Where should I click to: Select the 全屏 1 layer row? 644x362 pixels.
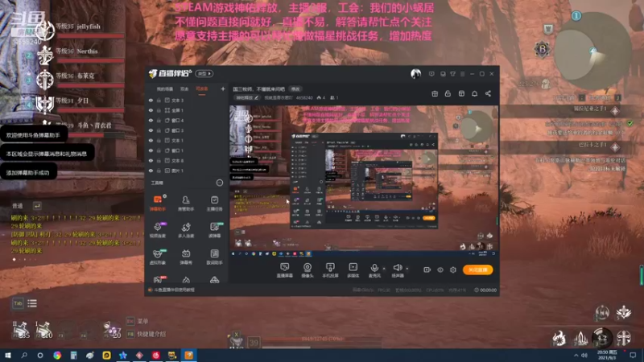(187, 110)
